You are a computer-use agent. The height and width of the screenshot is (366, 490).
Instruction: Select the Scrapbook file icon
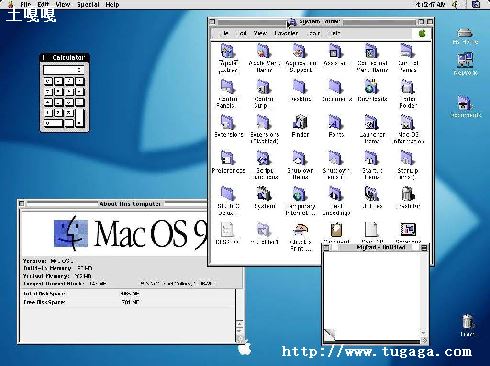pyautogui.click(x=408, y=230)
